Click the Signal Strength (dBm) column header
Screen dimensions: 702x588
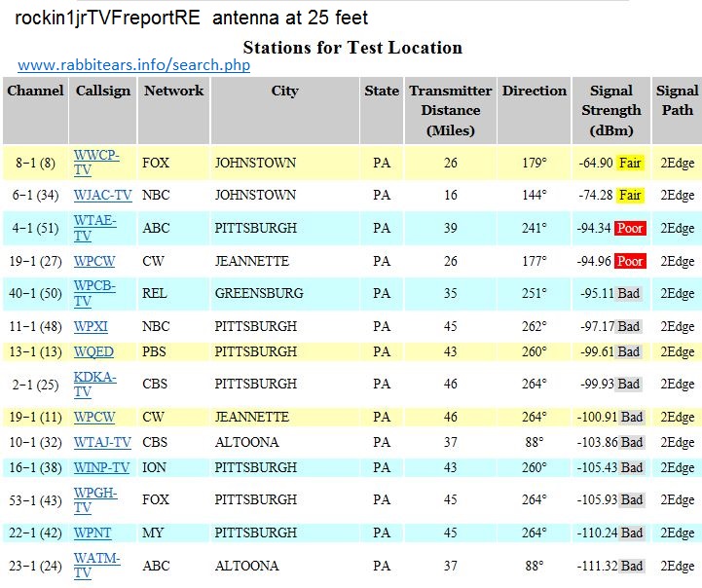point(611,110)
